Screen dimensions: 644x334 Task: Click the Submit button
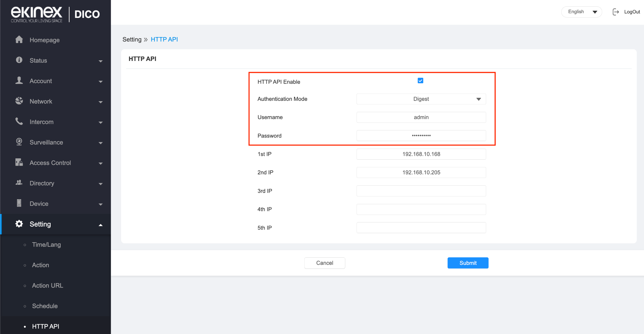pyautogui.click(x=468, y=263)
